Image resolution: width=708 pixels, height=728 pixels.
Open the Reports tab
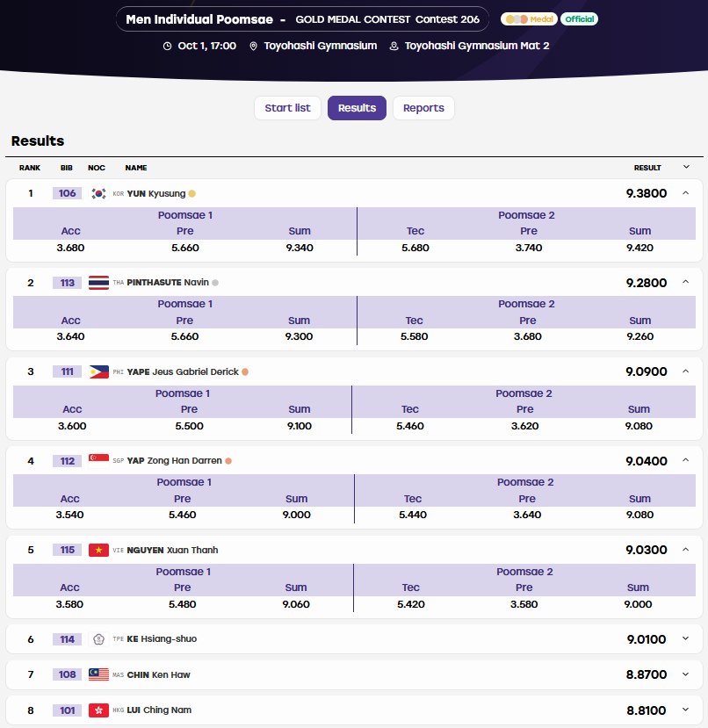point(423,108)
